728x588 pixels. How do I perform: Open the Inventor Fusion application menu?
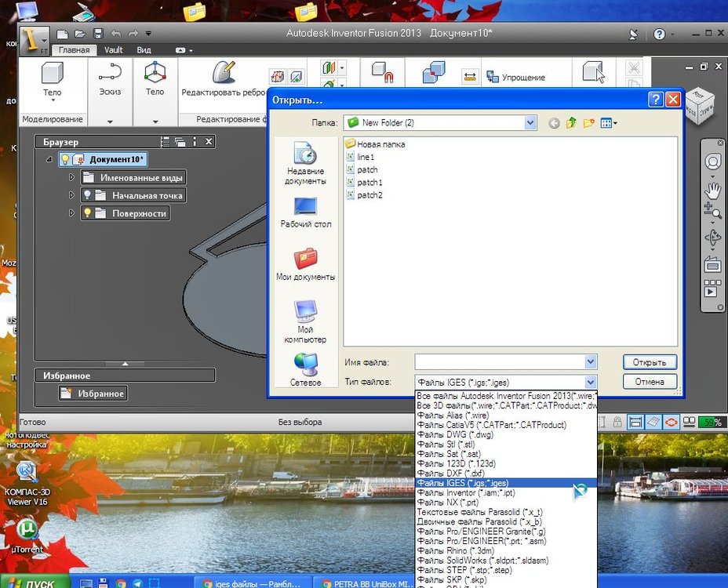[x=34, y=40]
